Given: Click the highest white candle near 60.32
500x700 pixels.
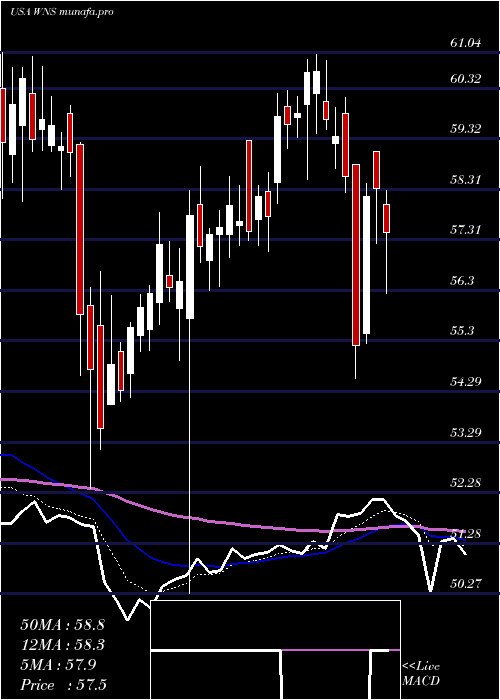Looking at the screenshot, I should coord(317,82).
